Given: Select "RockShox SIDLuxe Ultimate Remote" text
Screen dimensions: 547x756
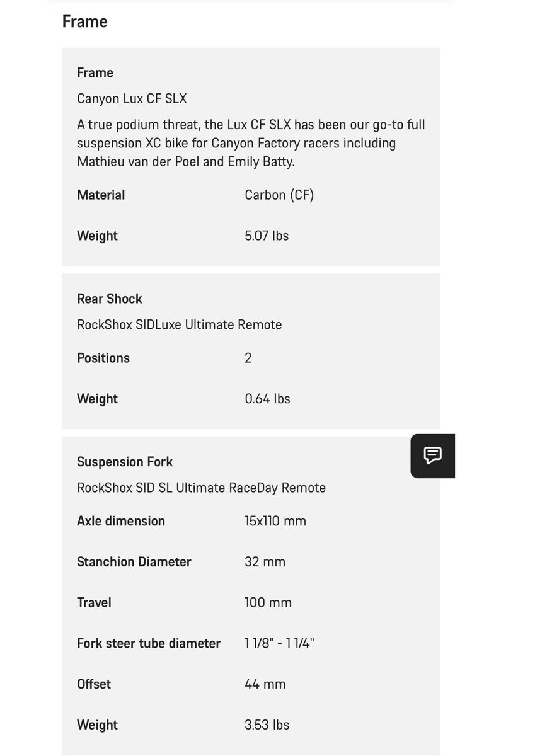Looking at the screenshot, I should click(x=179, y=325).
